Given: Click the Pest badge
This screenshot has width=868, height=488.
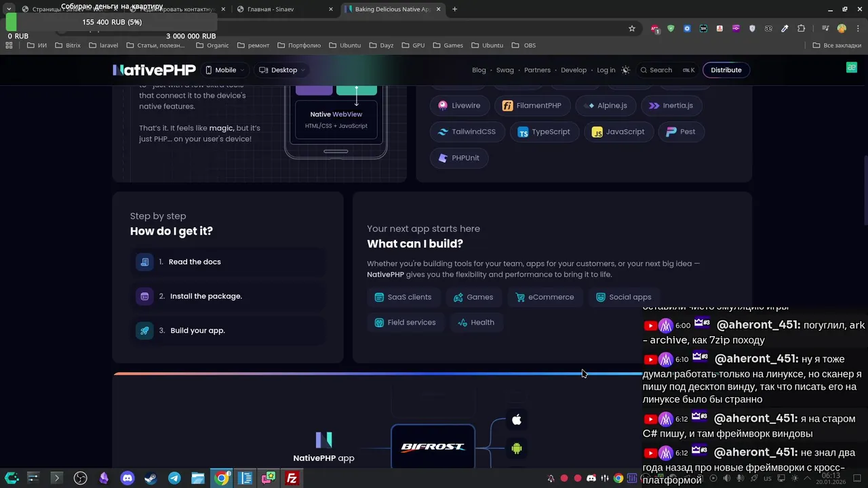Looking at the screenshot, I should pyautogui.click(x=681, y=131).
